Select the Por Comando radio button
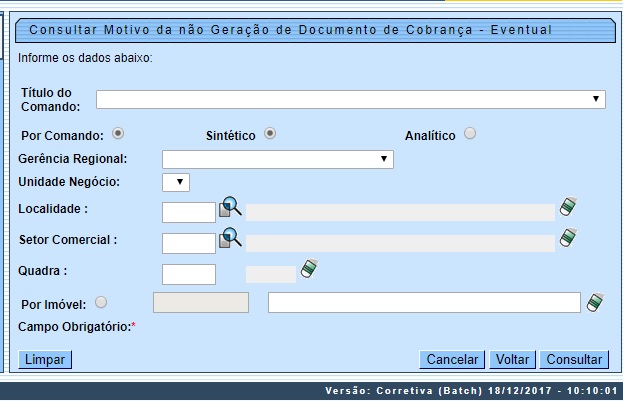Image resolution: width=623 pixels, height=401 pixels. tap(118, 133)
